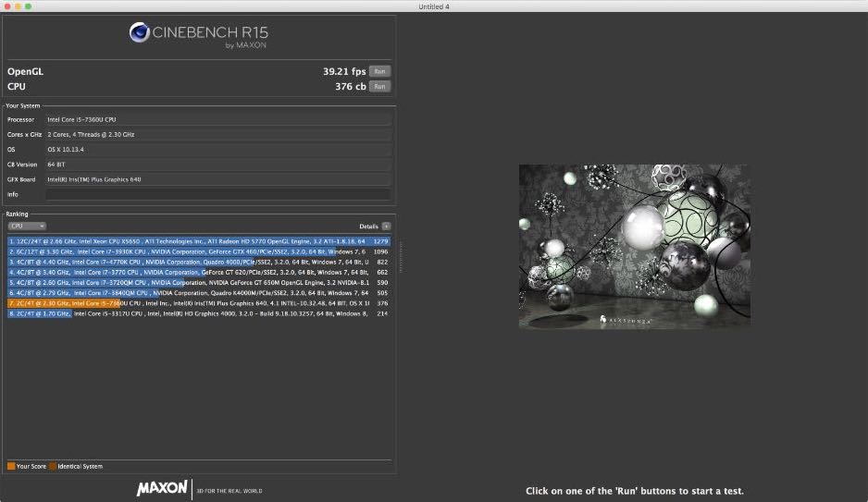
Task: Click the MAXON logo at bottom
Action: [x=162, y=488]
